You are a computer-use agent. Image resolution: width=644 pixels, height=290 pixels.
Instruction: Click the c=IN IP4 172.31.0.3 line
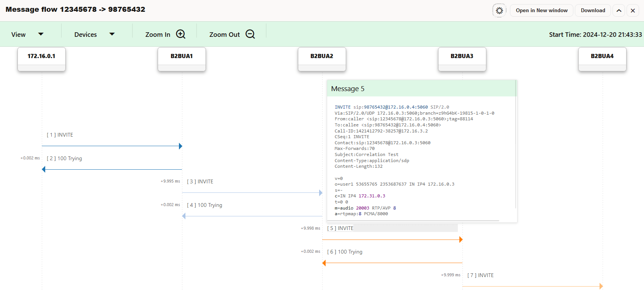[x=360, y=196]
